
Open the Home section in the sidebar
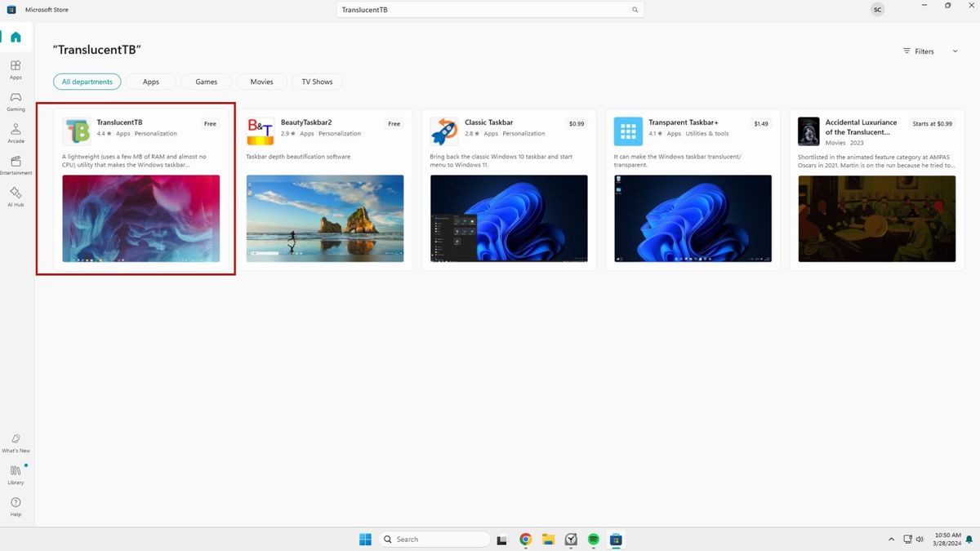[x=16, y=37]
